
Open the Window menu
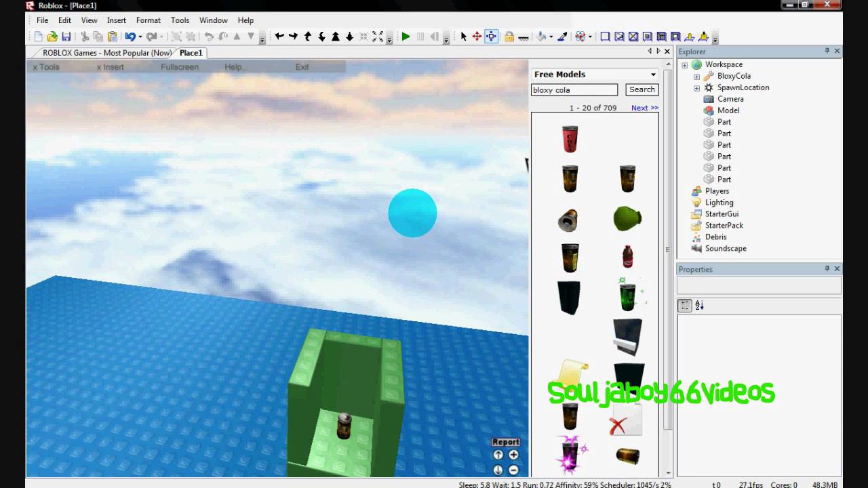(213, 20)
